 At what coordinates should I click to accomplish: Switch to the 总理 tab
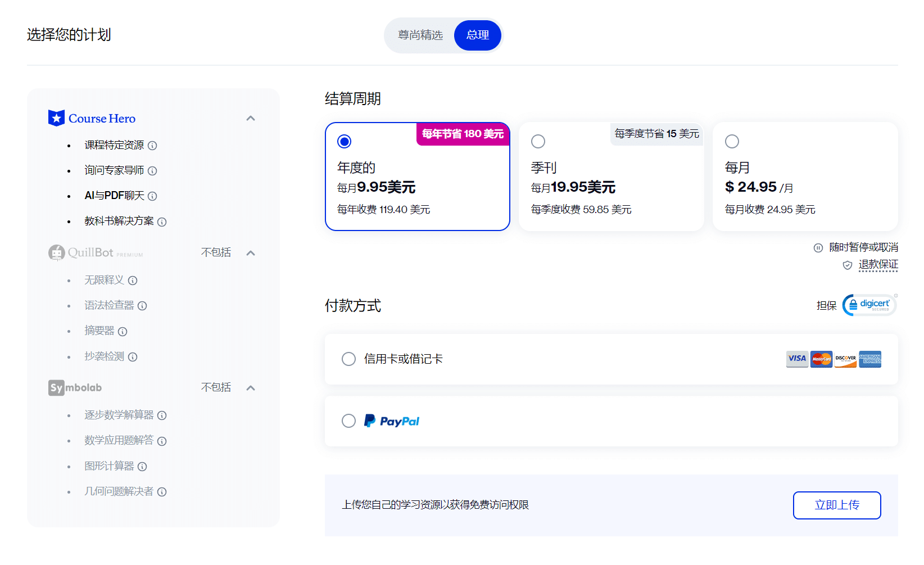point(477,35)
